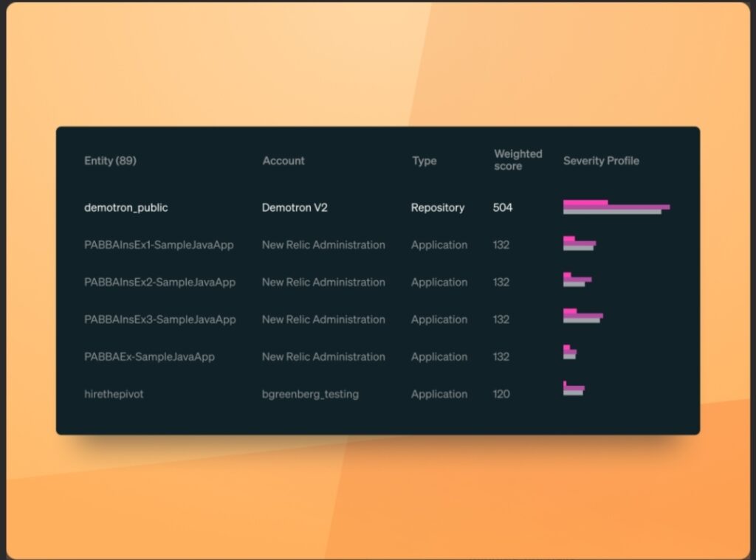Open the Demotron V2 account
Viewport: 756px width, 560px height.
[x=293, y=208]
